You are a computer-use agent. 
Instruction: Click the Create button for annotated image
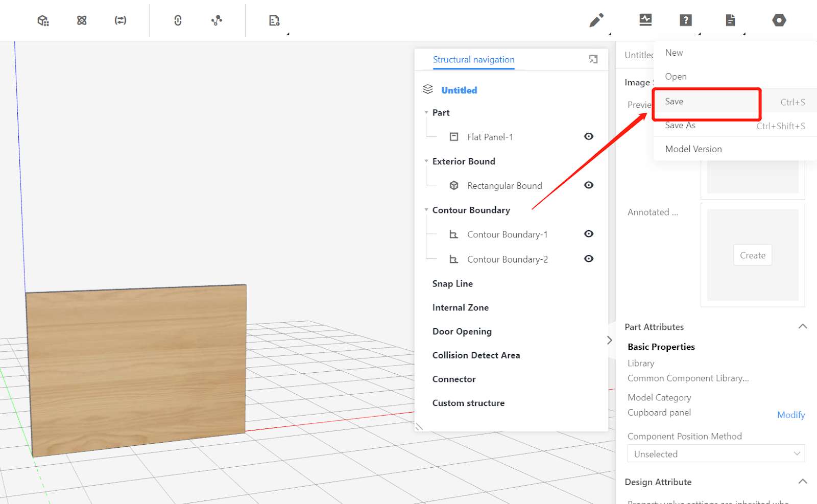(753, 255)
